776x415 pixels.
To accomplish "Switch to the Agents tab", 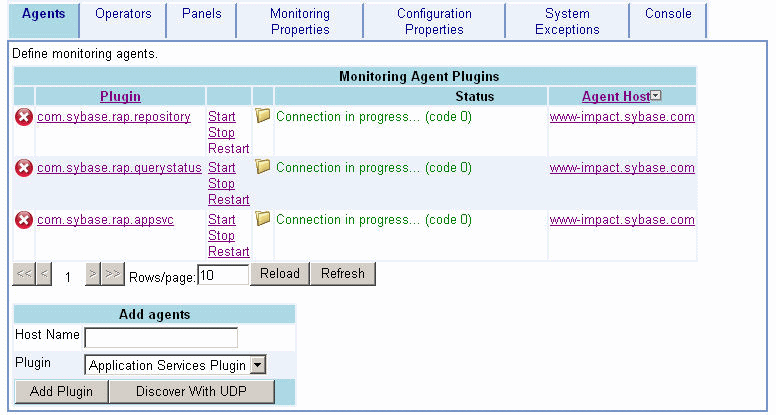I will tap(44, 21).
